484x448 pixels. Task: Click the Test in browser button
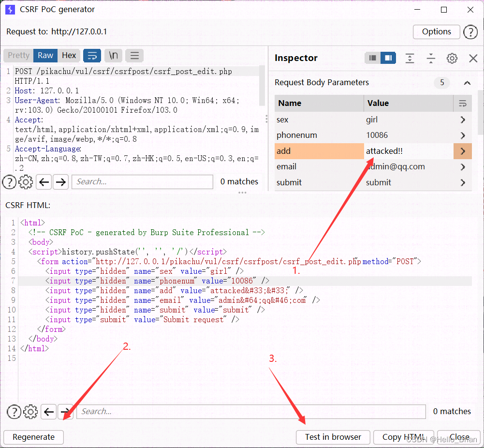pyautogui.click(x=333, y=437)
